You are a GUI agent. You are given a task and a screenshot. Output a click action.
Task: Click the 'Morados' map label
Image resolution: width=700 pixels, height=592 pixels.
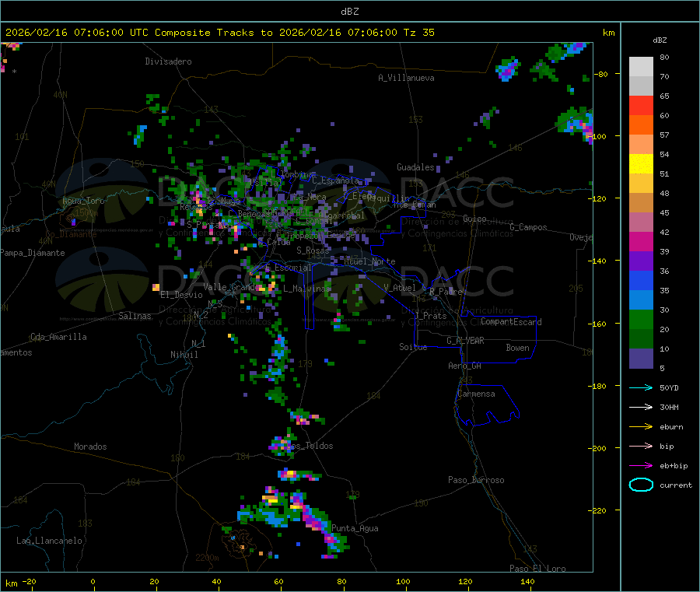tap(90, 447)
